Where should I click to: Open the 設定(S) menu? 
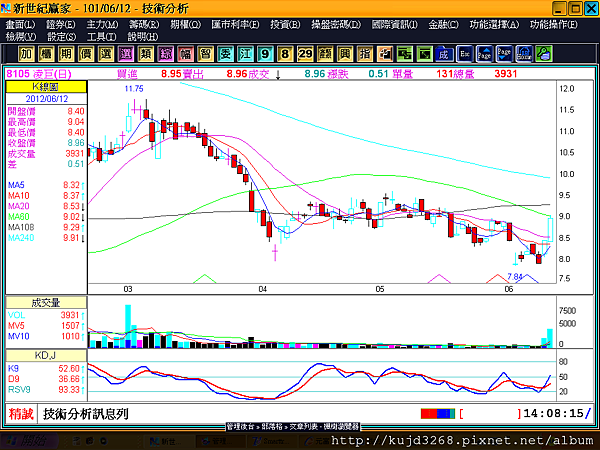(61, 37)
